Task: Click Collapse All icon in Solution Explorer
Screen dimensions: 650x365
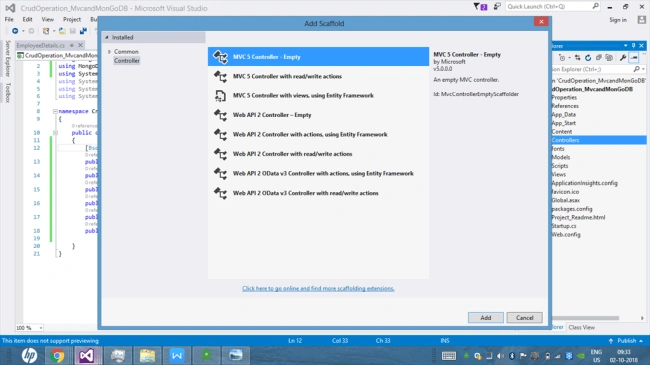Action: 599,58
